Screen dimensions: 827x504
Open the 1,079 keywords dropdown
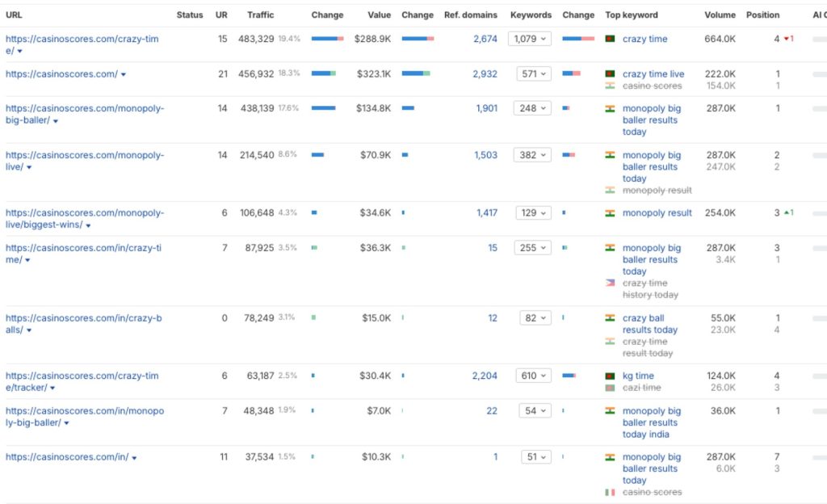click(x=530, y=39)
